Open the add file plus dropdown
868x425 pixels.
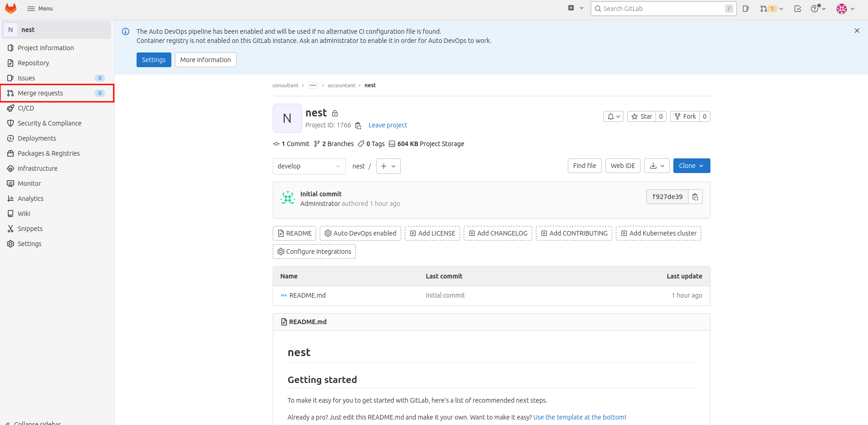pyautogui.click(x=388, y=166)
